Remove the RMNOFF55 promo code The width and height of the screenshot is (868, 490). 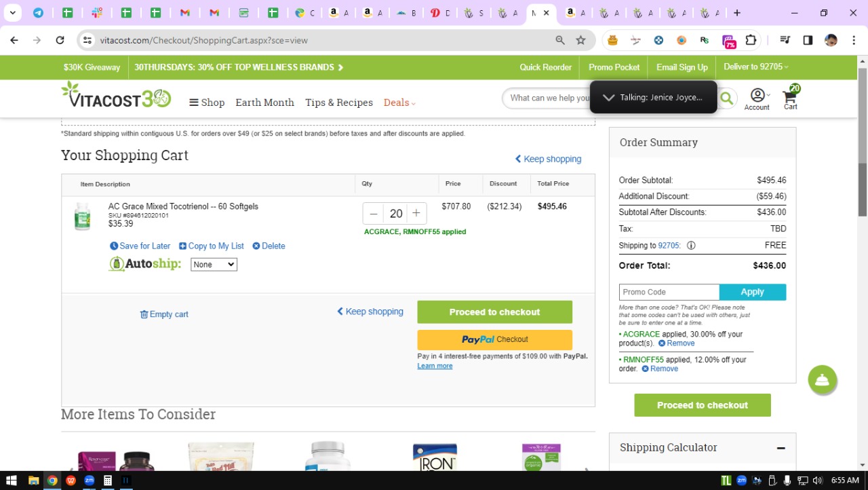(x=660, y=369)
